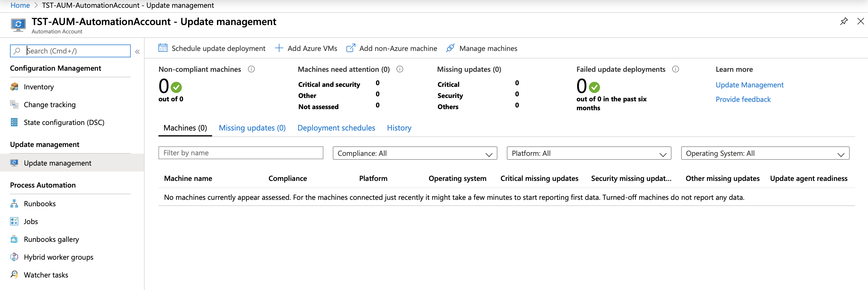
Task: Click the Watcher tasks icon
Action: 14,275
